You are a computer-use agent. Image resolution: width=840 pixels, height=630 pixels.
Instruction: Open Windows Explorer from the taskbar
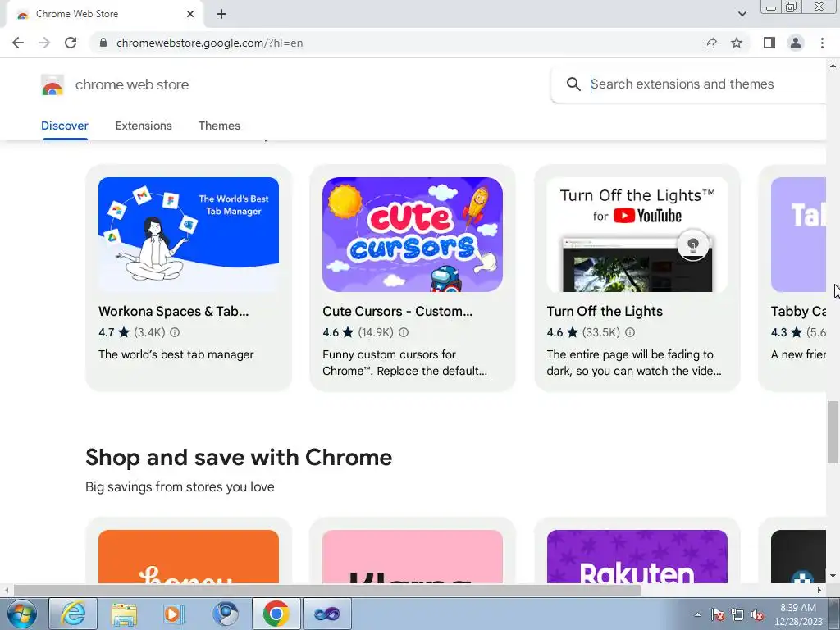click(124, 614)
